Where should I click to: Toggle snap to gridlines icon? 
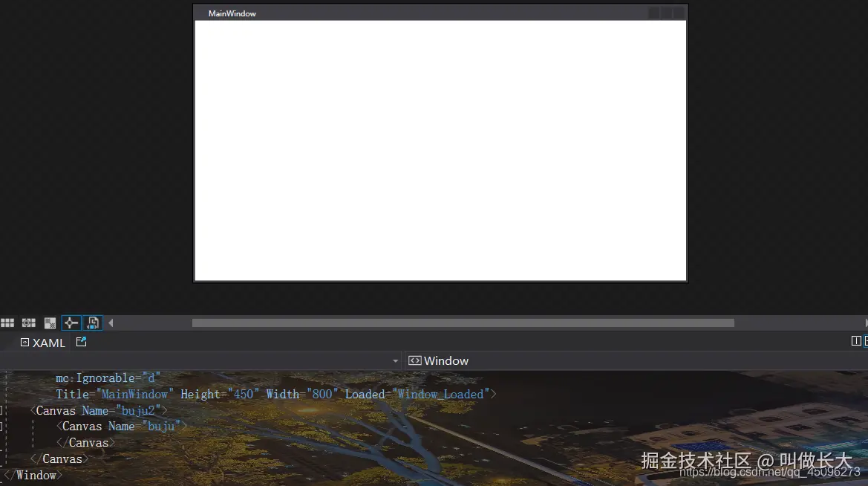[x=28, y=323]
